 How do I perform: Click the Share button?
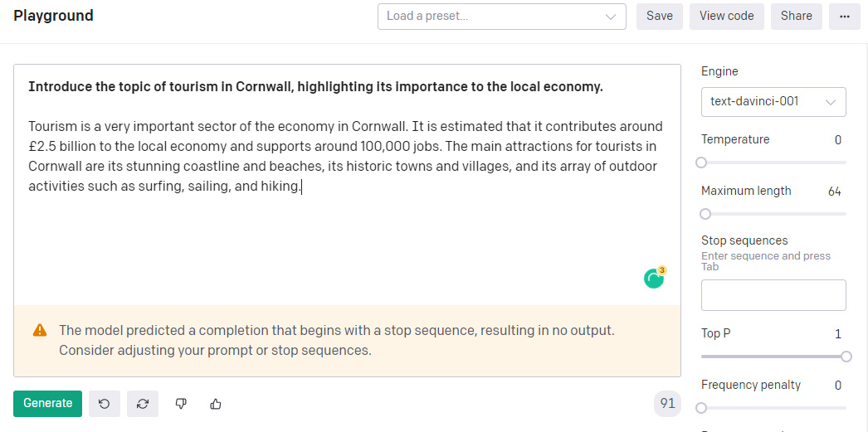(796, 17)
